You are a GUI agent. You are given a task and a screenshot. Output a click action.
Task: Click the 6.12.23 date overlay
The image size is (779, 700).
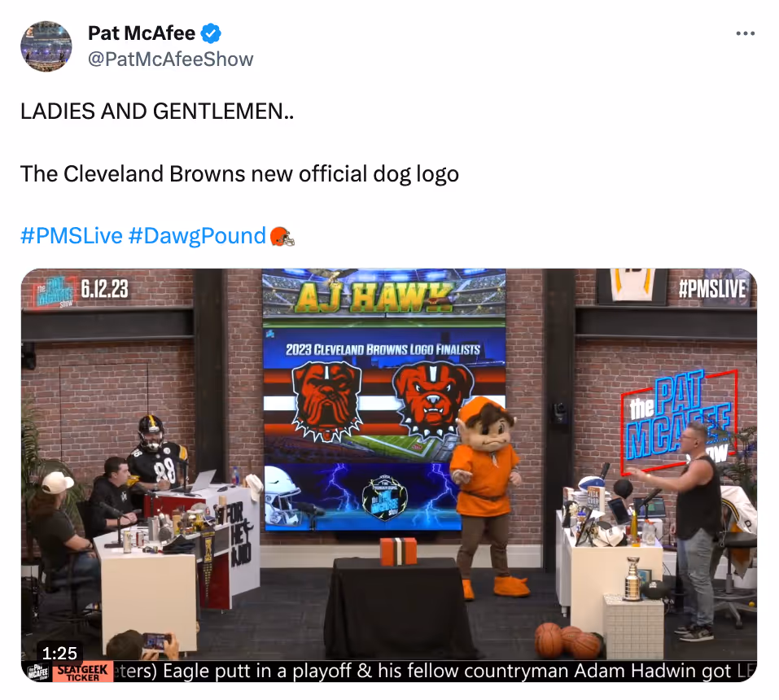pyautogui.click(x=105, y=289)
